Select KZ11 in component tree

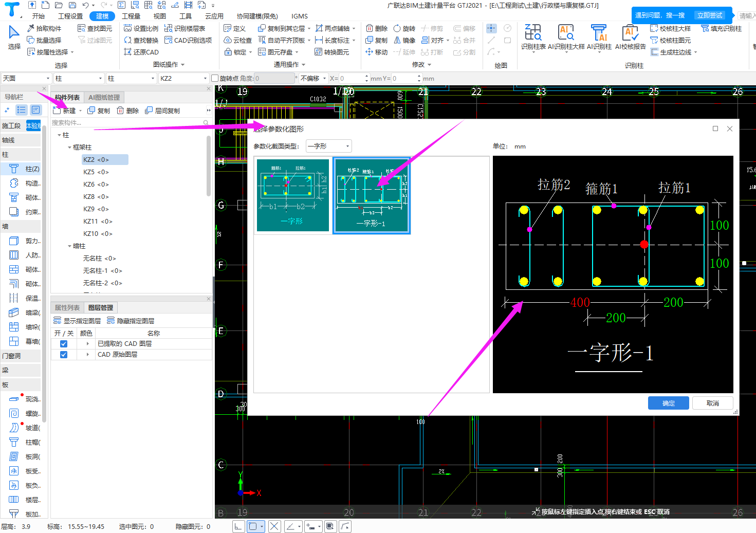pos(98,222)
